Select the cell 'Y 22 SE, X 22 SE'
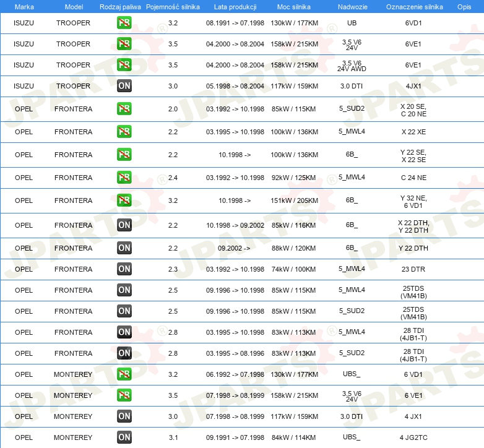This screenshot has width=484, height=448. click(x=413, y=156)
